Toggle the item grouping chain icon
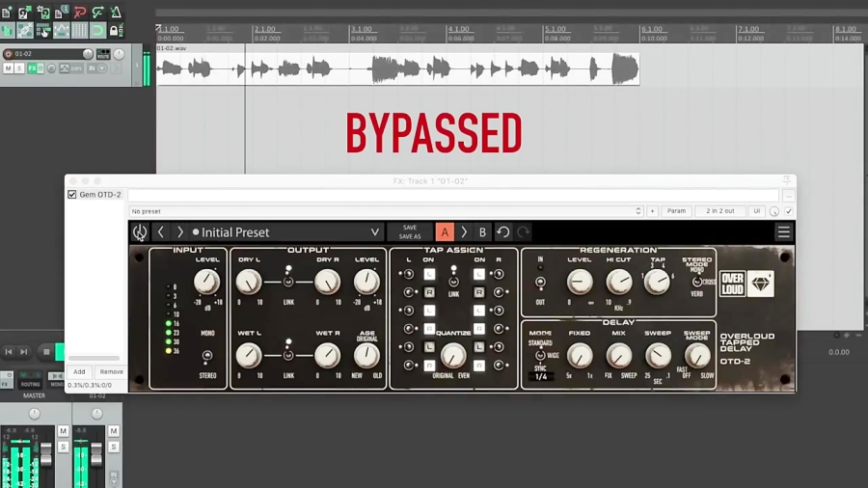Image resolution: width=868 pixels, height=488 pixels. point(25,30)
